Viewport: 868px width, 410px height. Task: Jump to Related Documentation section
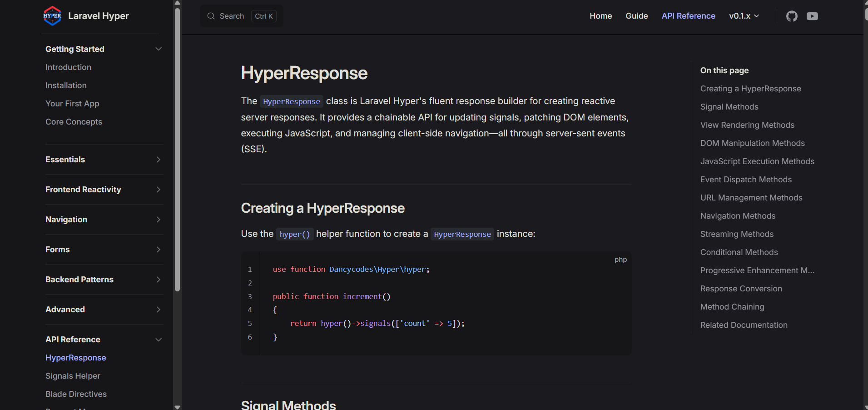[x=744, y=325]
